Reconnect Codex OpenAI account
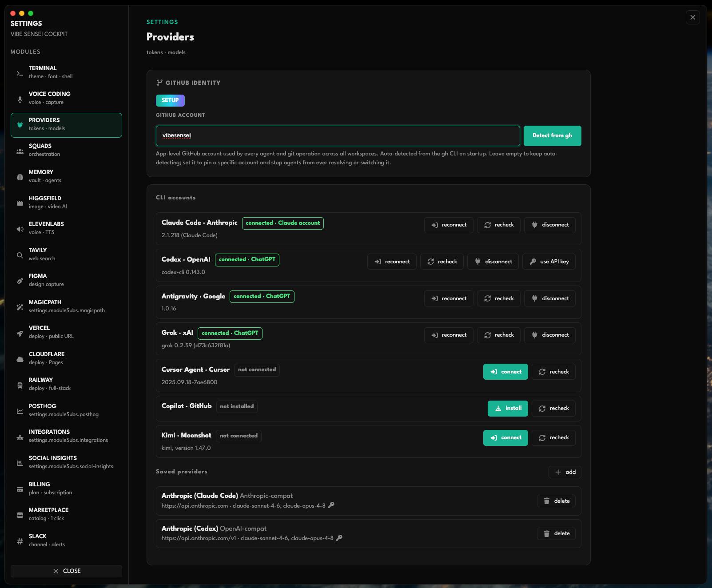 [x=392, y=262]
